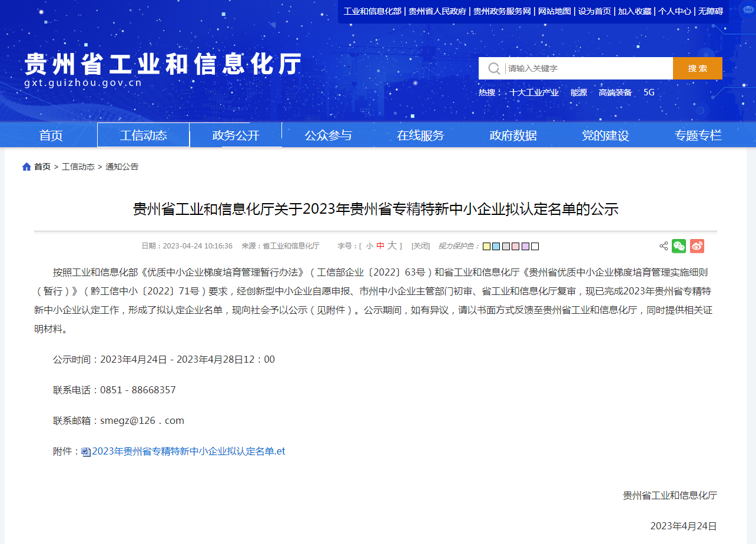Open 网站地图 top link
This screenshot has width=756, height=544.
click(x=555, y=11)
